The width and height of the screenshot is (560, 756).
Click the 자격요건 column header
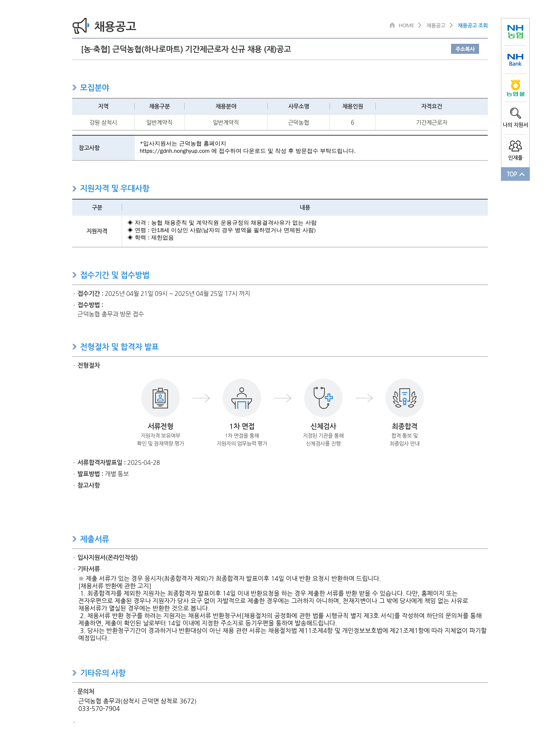tap(431, 106)
